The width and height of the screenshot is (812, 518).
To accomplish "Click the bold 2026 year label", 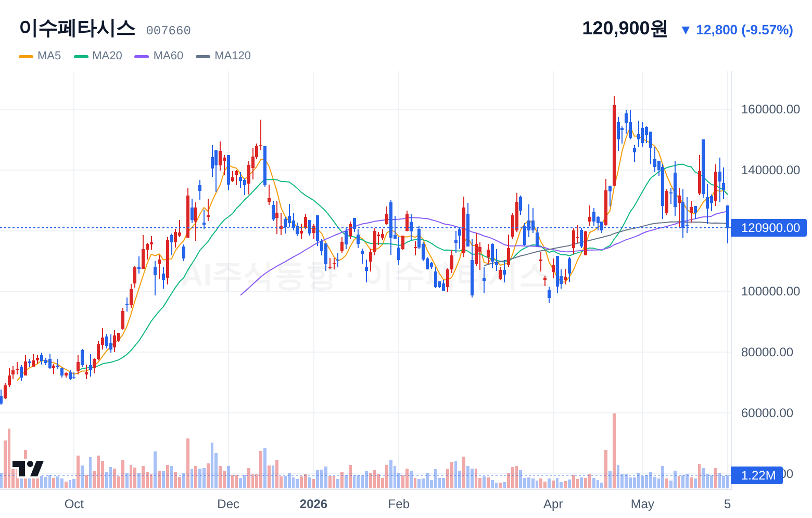I will point(314,504).
